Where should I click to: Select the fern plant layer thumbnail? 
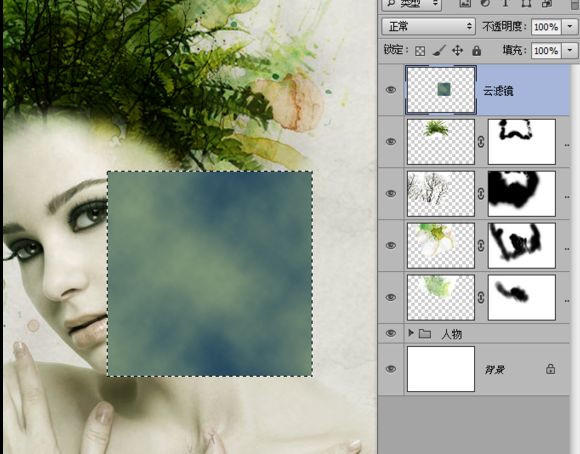[441, 142]
